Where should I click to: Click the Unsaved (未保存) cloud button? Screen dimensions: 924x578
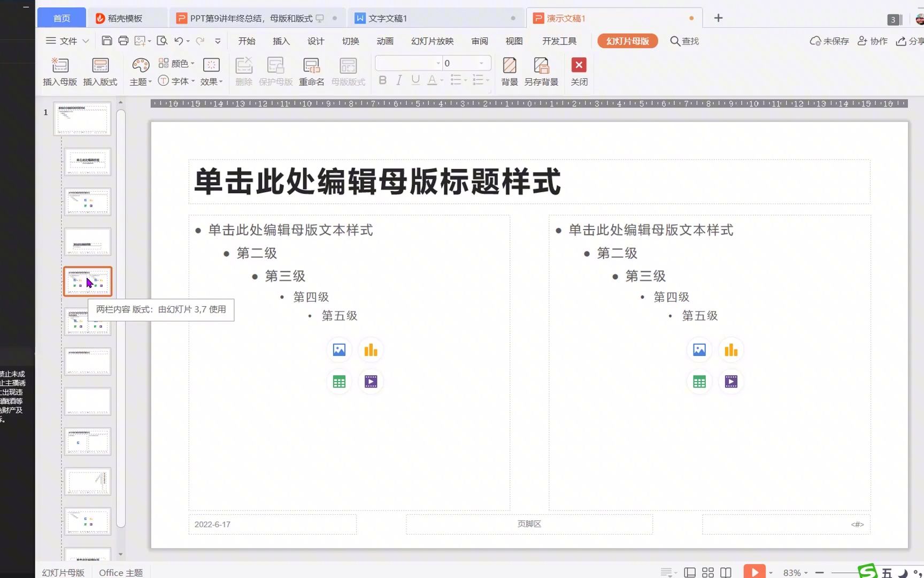click(x=829, y=41)
